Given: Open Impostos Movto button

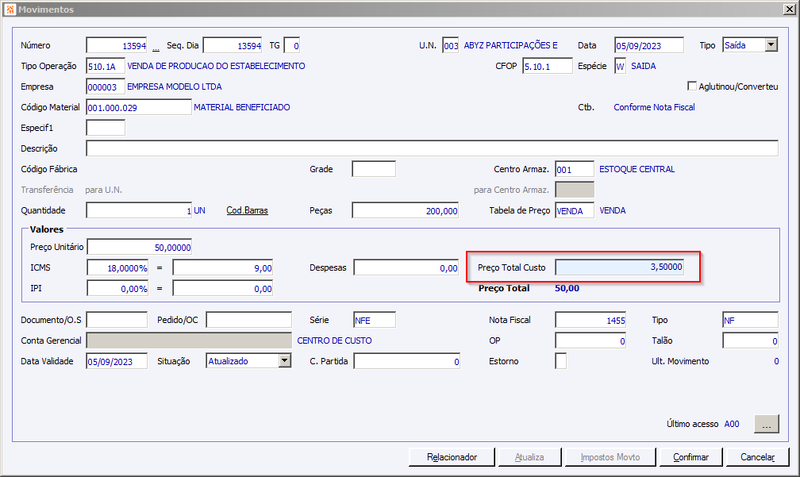Looking at the screenshot, I should [x=610, y=457].
